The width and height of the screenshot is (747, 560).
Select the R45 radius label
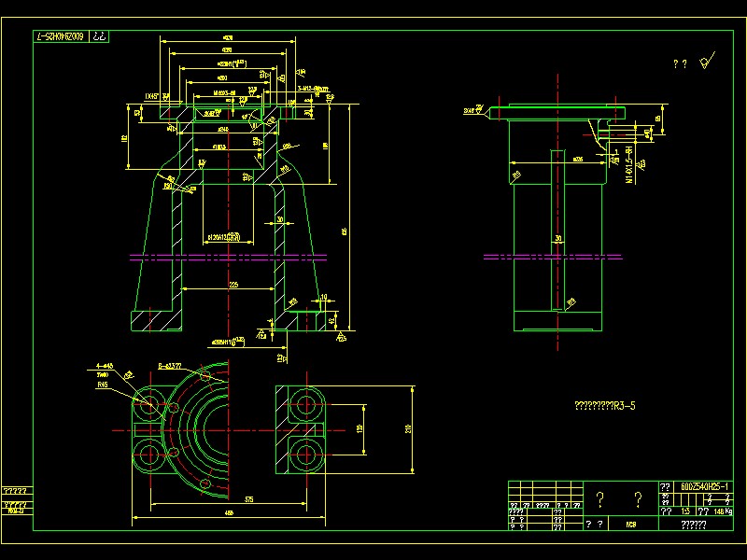[x=103, y=385]
